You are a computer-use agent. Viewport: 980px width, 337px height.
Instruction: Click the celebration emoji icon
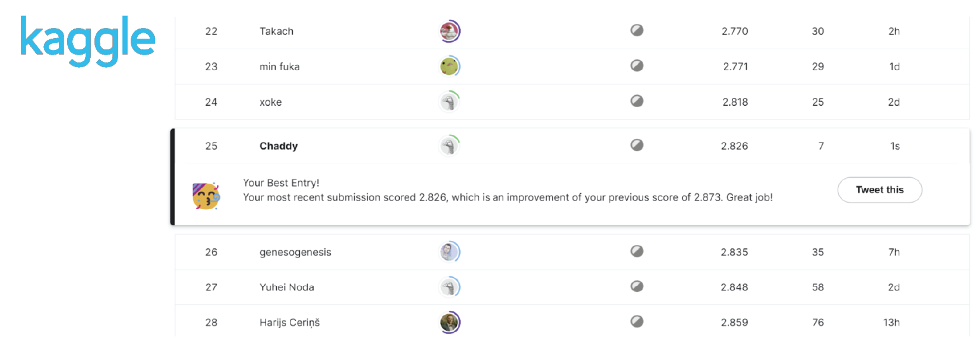[x=206, y=196]
